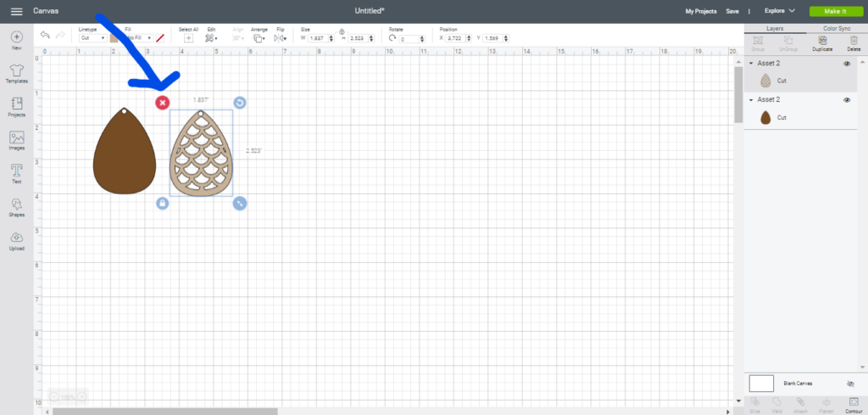Screen dimensions: 868x415
Task: Redo the last action
Action: coord(60,36)
